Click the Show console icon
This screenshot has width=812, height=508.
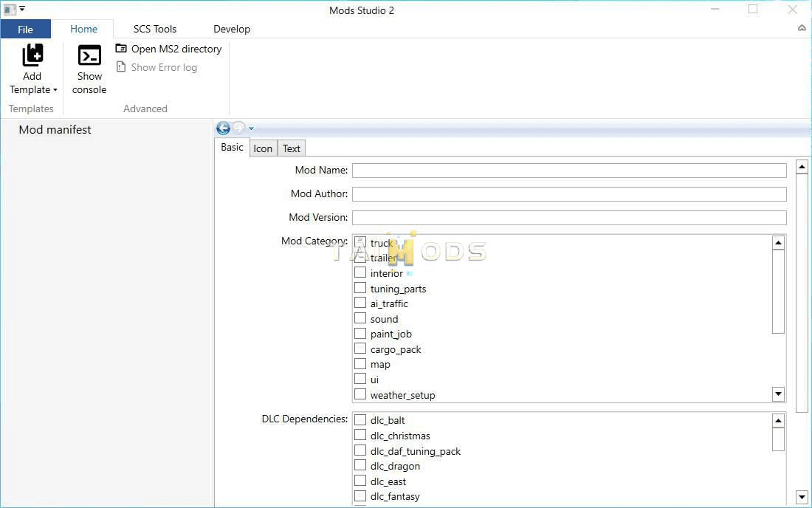89,55
